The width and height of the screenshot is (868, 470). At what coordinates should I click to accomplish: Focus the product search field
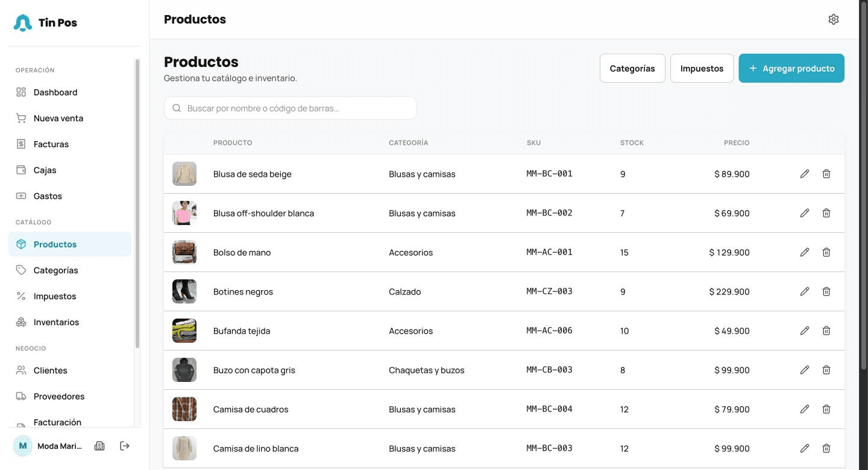click(291, 108)
